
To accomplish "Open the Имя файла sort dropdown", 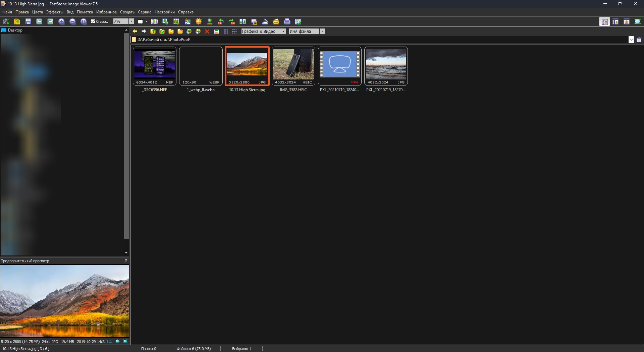I will click(322, 31).
